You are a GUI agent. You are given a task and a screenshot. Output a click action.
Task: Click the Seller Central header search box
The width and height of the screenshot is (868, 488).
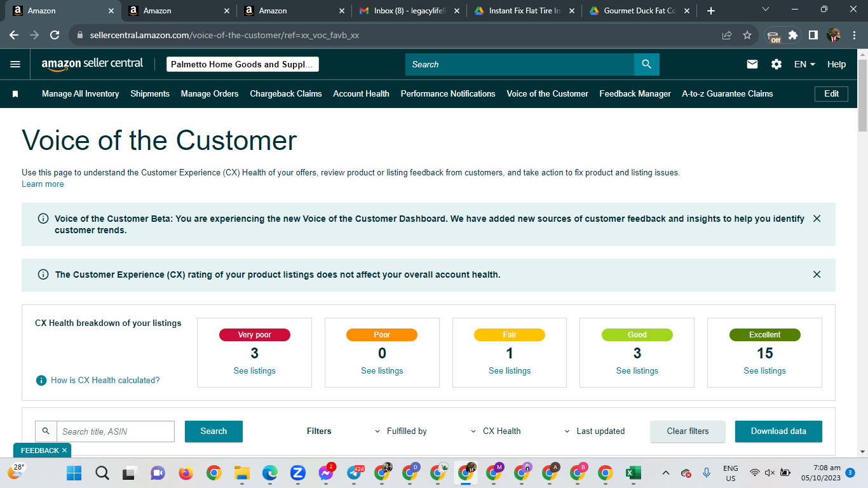[520, 64]
